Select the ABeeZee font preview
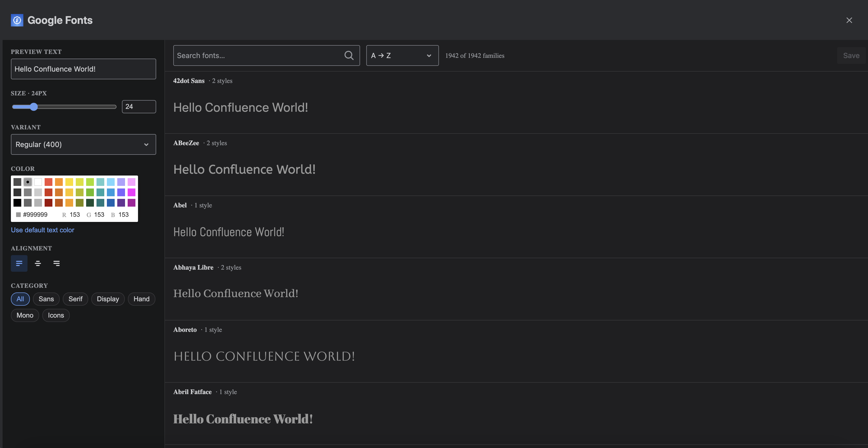868x448 pixels. point(244,170)
